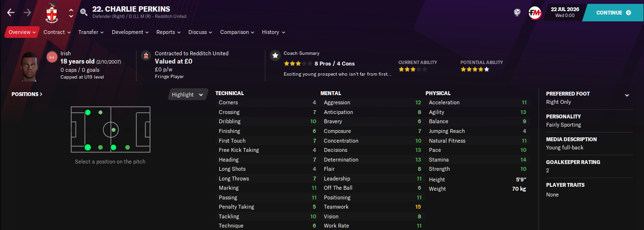Open the search magnifier icon
The width and height of the screenshot is (644, 230).
tap(84, 13)
